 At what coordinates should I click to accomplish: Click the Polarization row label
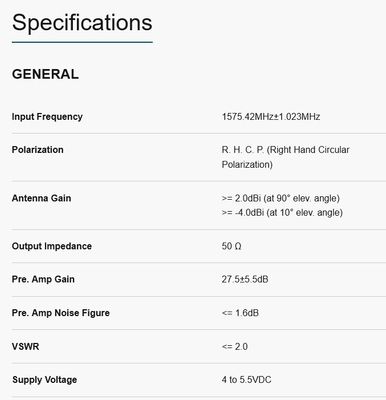(x=37, y=150)
